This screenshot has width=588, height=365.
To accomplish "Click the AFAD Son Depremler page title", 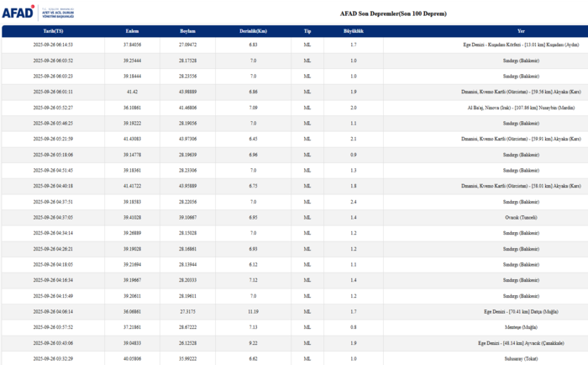I will [393, 13].
